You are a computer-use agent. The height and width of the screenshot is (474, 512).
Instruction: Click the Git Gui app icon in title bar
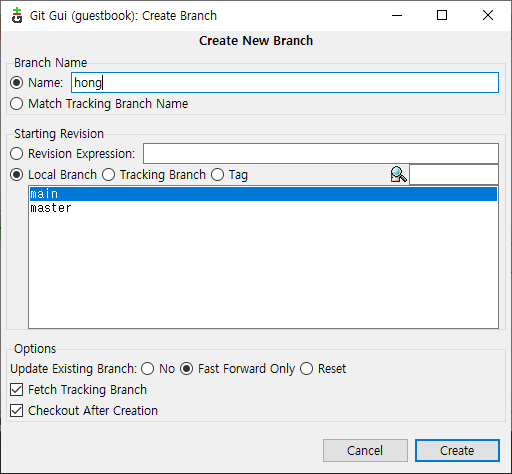pyautogui.click(x=17, y=16)
